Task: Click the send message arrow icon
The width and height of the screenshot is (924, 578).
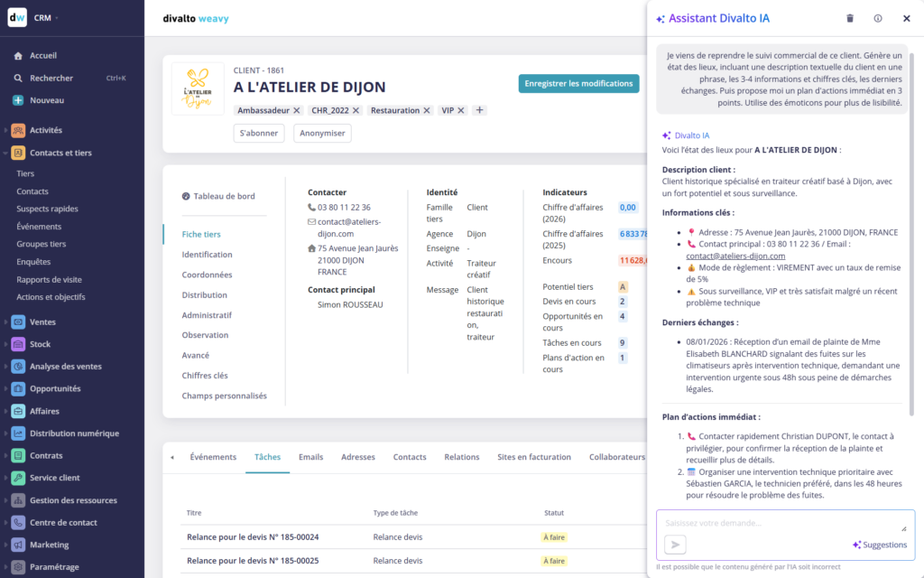Action: tap(675, 544)
